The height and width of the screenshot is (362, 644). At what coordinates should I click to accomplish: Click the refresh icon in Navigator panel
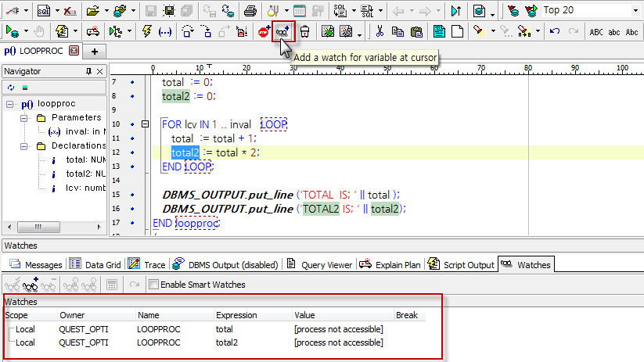point(11,87)
